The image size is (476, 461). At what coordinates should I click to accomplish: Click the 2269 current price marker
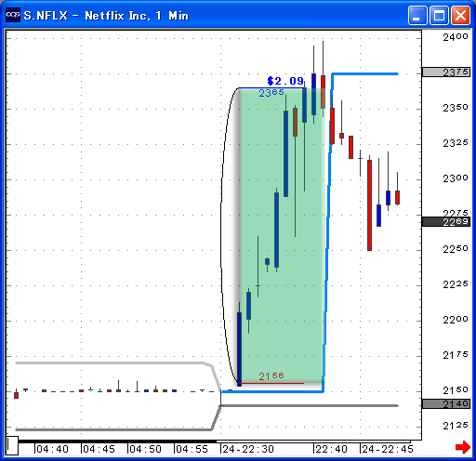[x=446, y=221]
